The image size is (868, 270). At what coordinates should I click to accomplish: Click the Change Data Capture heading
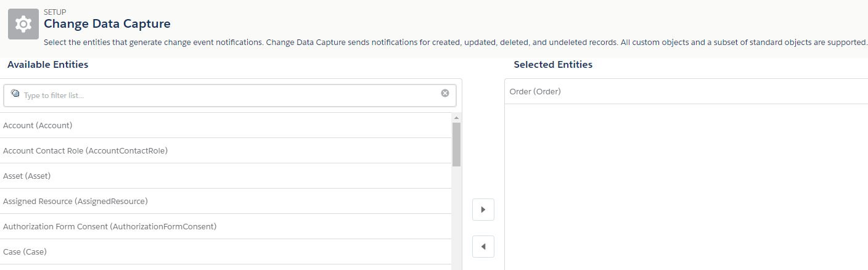[x=107, y=24]
